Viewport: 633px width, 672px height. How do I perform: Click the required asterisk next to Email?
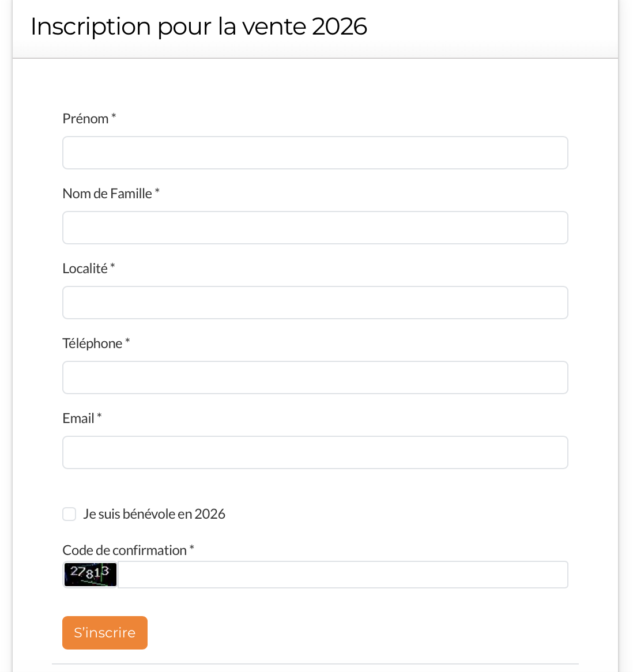[99, 417]
